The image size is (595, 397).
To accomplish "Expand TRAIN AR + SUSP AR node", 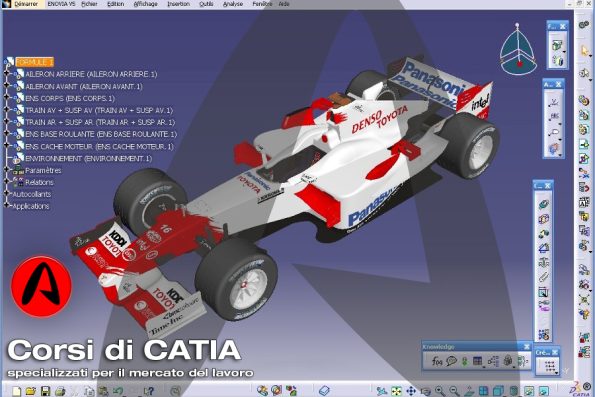I will pos(6,121).
